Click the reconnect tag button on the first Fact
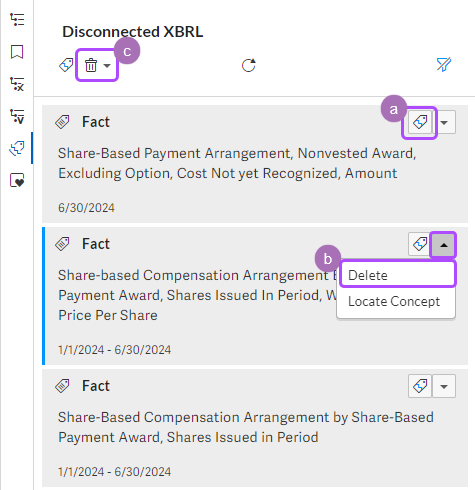The image size is (475, 490). (x=420, y=122)
